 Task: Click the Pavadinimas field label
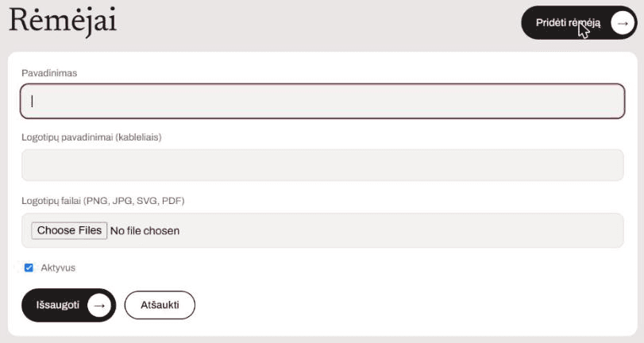click(49, 73)
